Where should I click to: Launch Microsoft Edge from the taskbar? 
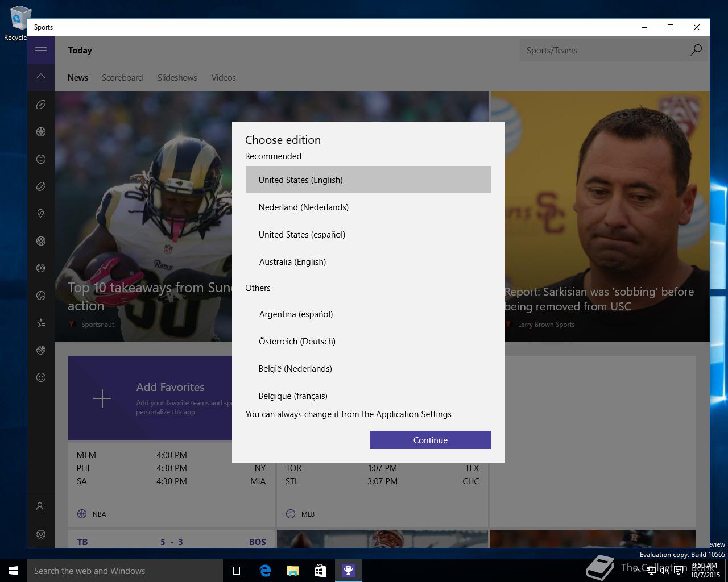click(x=264, y=571)
